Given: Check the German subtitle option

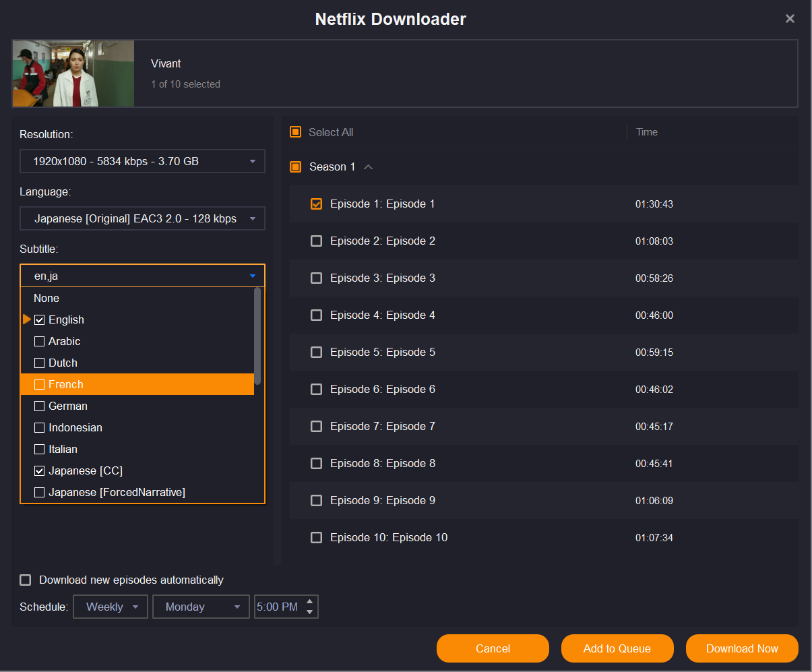Looking at the screenshot, I should pos(39,406).
